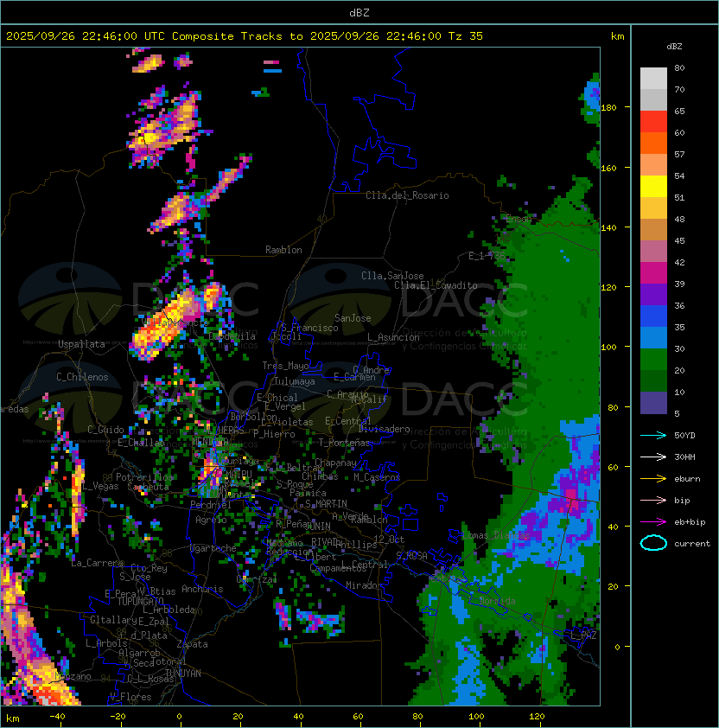Click the 'current' legend label
The image size is (719, 728).
pyautogui.click(x=692, y=543)
